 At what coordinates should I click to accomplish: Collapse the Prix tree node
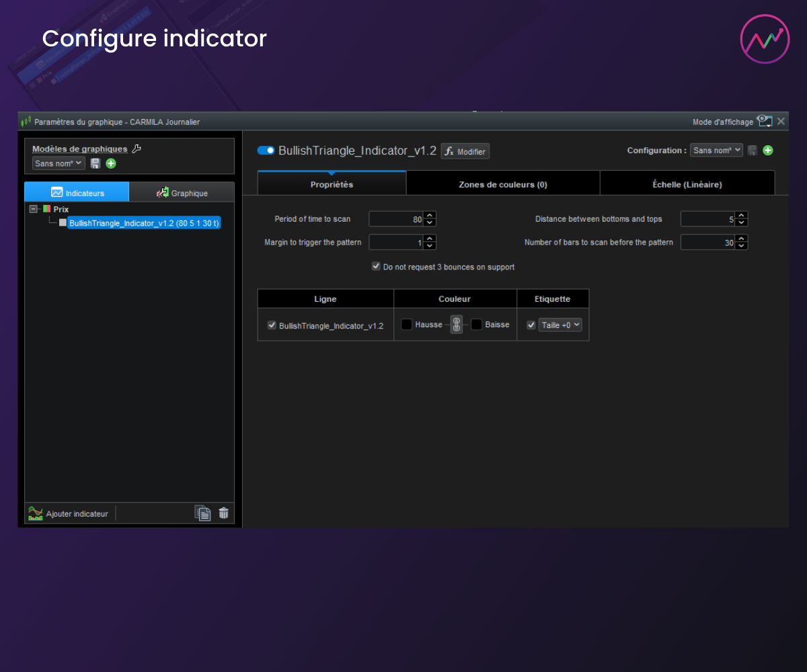33,209
